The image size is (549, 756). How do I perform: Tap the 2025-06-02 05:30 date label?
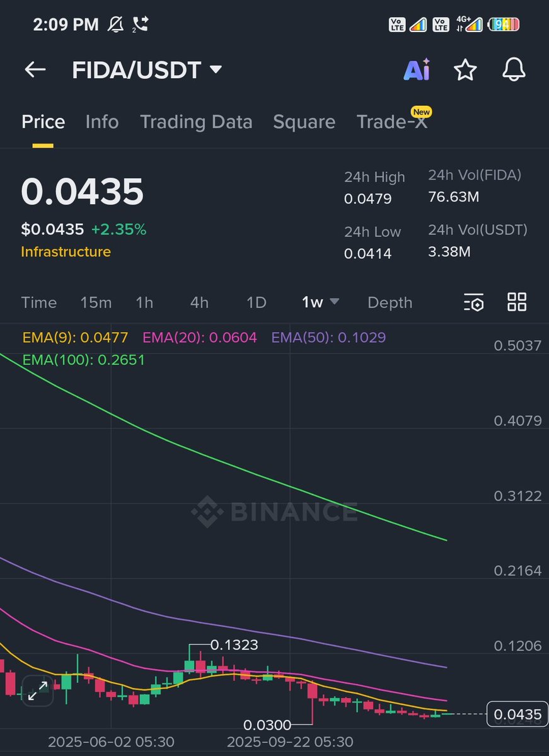tap(111, 742)
